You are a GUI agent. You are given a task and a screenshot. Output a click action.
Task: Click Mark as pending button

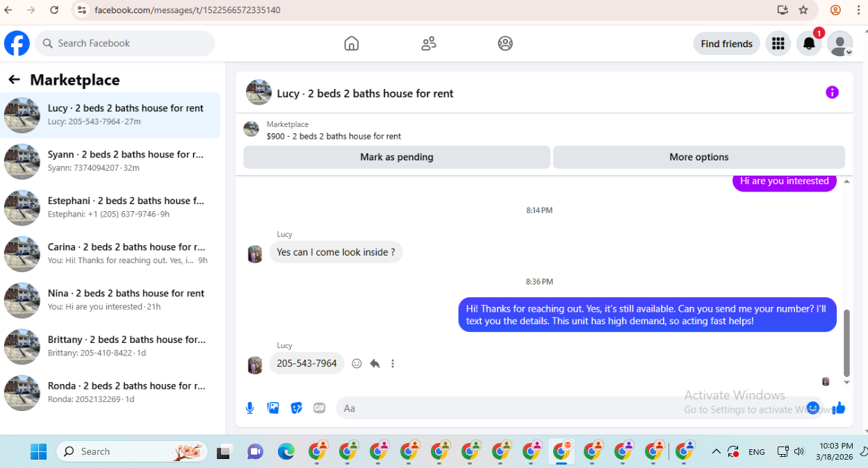point(397,157)
